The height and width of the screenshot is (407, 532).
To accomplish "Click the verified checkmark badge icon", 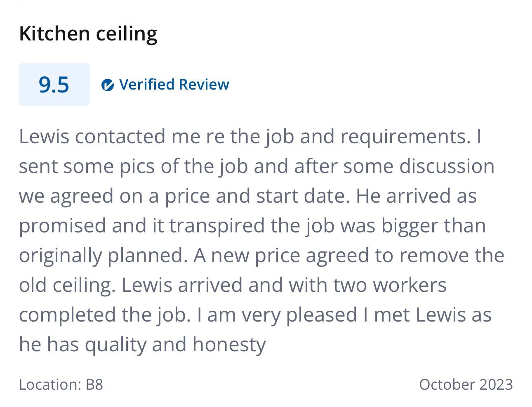I will click(107, 85).
